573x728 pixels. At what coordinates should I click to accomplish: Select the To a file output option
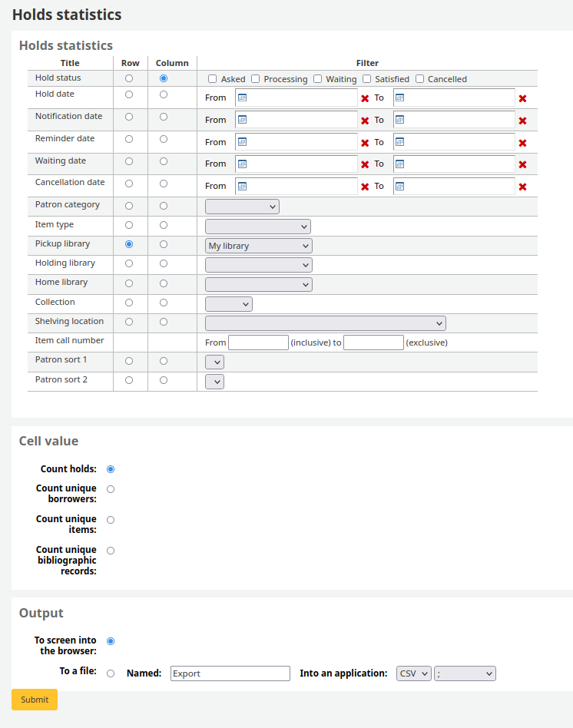pyautogui.click(x=111, y=673)
